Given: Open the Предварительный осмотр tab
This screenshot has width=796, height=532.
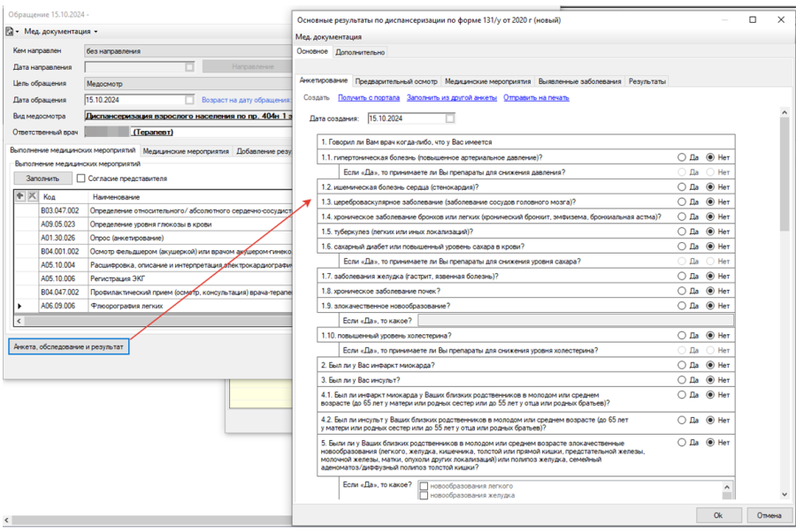Looking at the screenshot, I should 396,81.
